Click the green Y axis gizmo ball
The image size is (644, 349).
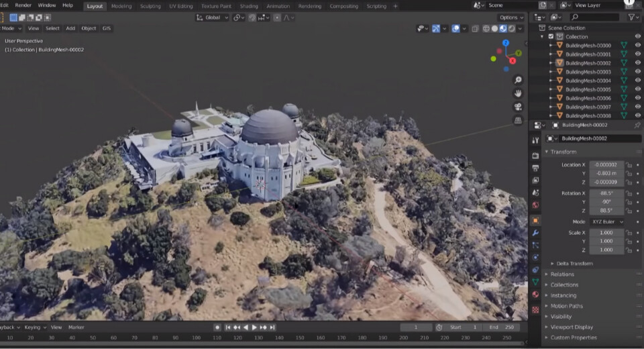point(519,53)
